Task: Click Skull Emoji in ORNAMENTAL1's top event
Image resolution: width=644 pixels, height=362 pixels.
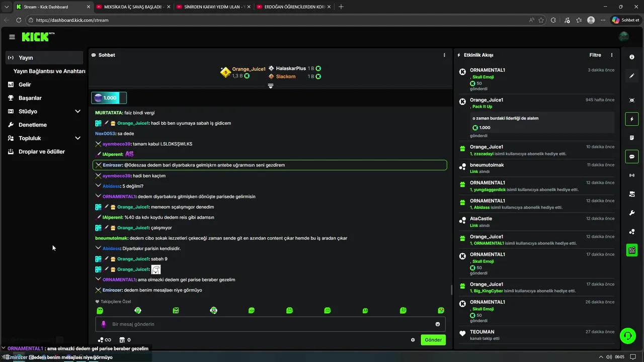Action: (x=483, y=77)
